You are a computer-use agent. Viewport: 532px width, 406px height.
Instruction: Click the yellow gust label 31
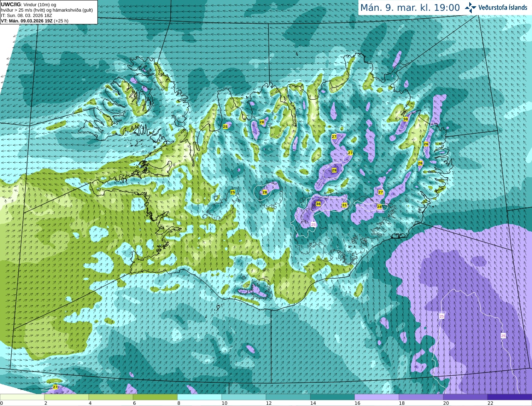345,205
